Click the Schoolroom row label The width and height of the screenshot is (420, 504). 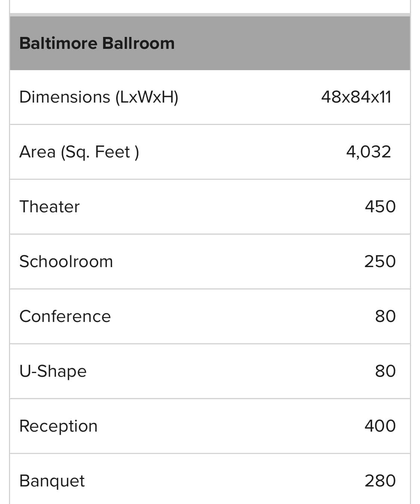point(66,262)
